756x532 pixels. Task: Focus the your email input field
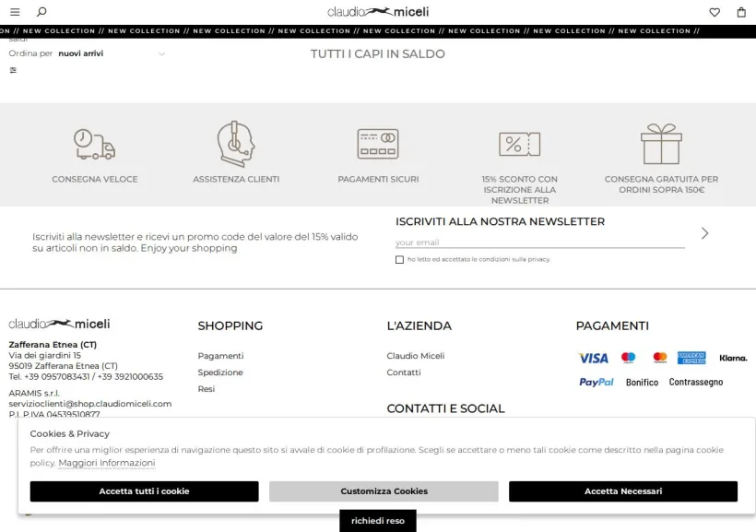pos(540,242)
